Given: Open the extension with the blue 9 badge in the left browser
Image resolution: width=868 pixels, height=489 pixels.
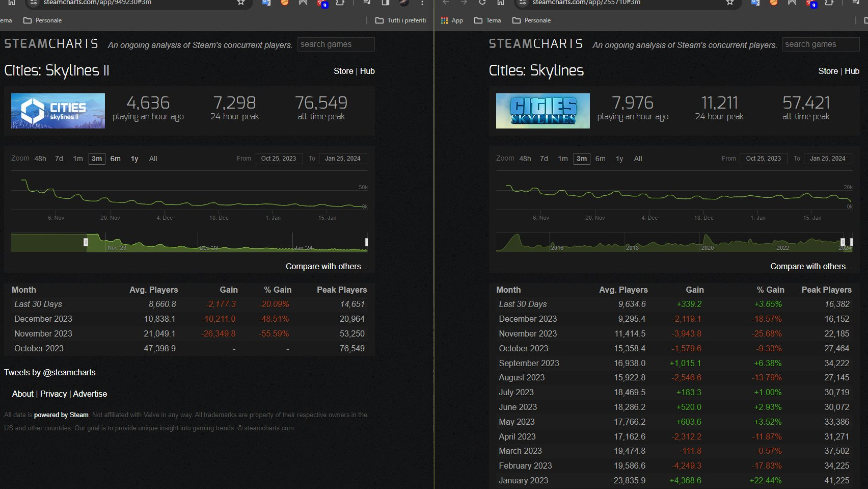Looking at the screenshot, I should [322, 3].
